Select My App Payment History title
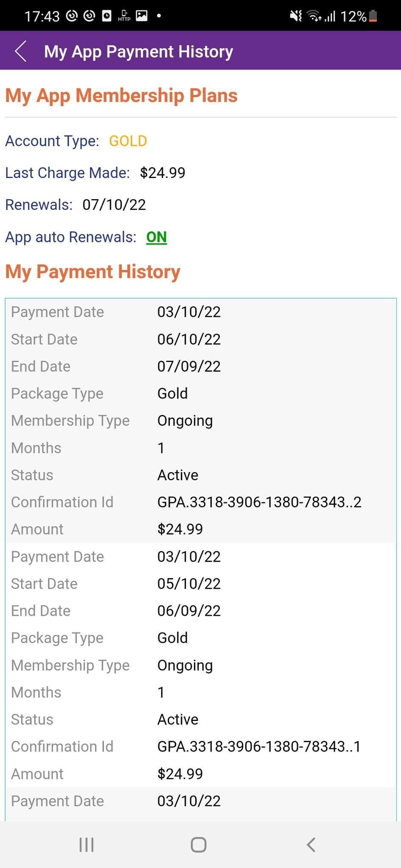The height and width of the screenshot is (868, 401). 139,52
